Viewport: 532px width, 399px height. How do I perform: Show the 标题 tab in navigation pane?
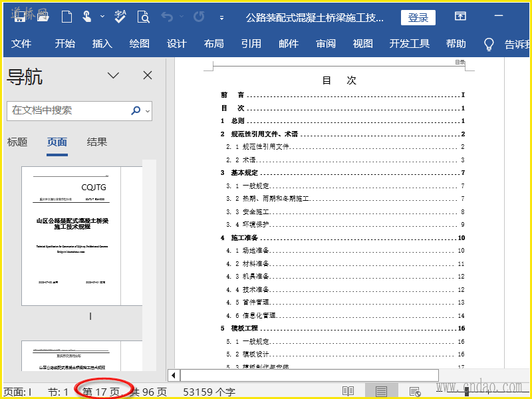click(17, 142)
